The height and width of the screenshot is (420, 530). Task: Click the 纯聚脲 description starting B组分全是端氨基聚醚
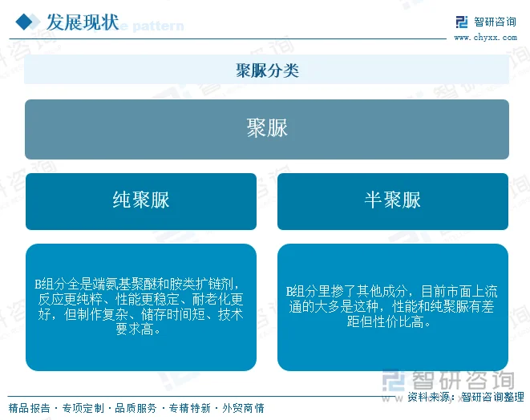tap(141, 307)
